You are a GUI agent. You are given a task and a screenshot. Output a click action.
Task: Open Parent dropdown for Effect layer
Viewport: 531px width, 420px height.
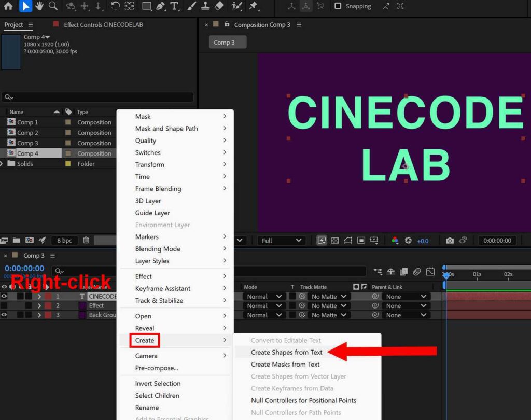(406, 305)
